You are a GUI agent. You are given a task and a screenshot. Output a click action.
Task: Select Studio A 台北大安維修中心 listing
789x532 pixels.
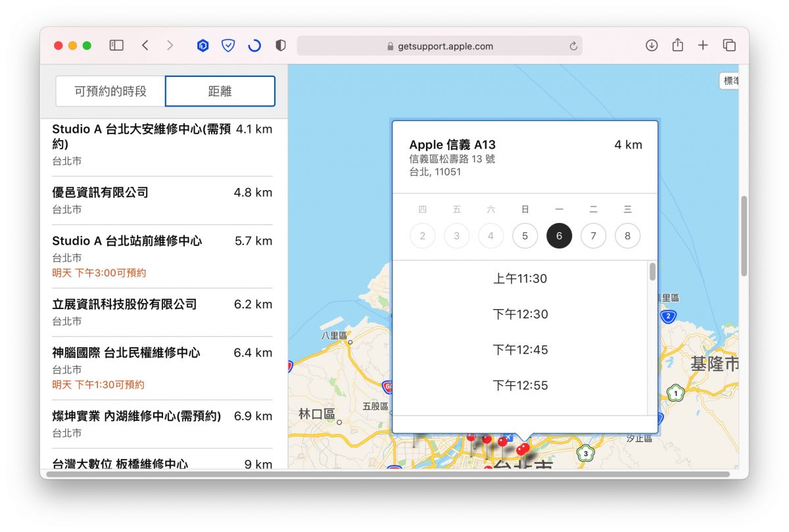[162, 145]
